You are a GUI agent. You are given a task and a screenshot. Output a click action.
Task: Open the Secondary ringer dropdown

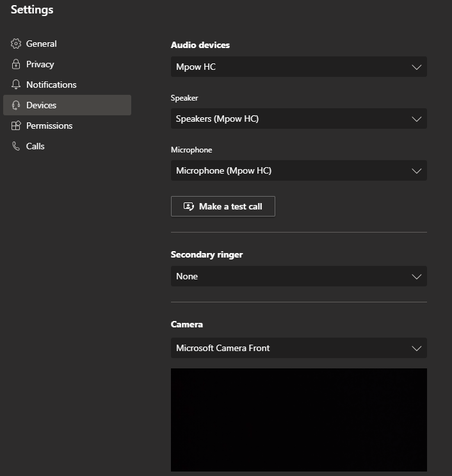point(299,276)
